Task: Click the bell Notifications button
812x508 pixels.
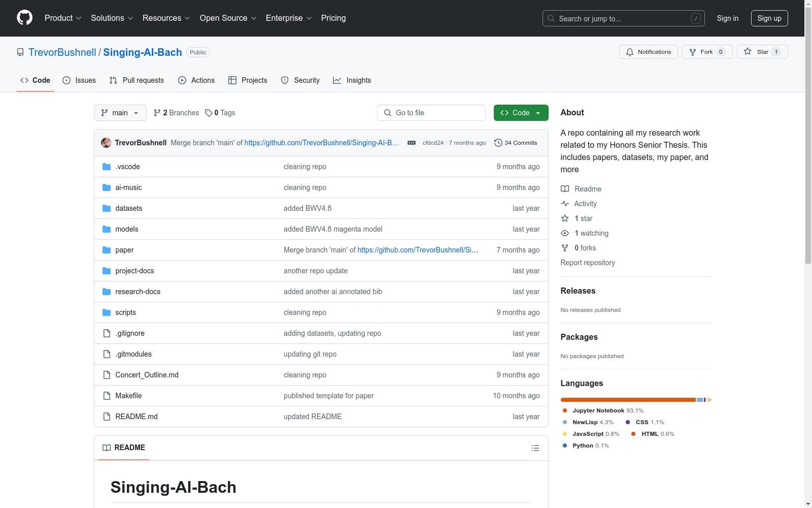Action: click(648, 52)
